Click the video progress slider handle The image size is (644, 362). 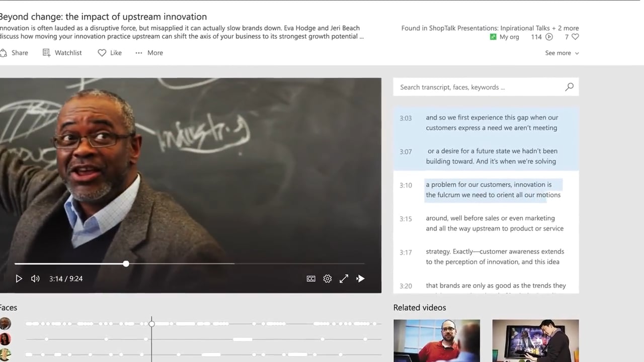tap(126, 263)
